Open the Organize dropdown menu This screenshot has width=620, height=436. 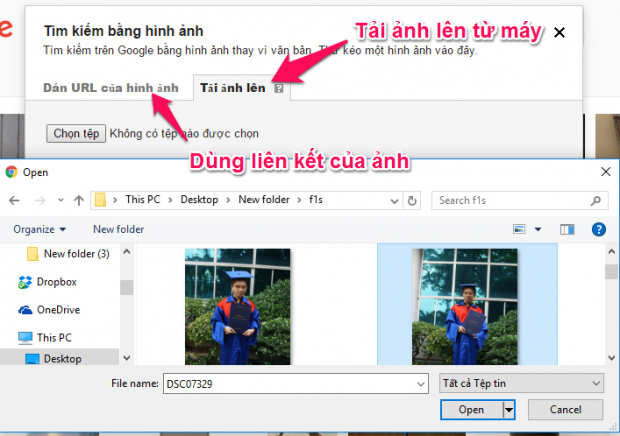tap(40, 229)
